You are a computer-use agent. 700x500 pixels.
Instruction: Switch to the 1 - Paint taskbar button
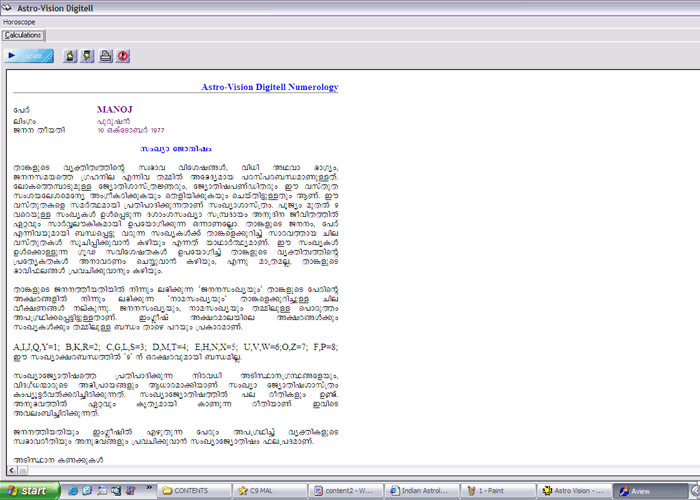point(498,491)
